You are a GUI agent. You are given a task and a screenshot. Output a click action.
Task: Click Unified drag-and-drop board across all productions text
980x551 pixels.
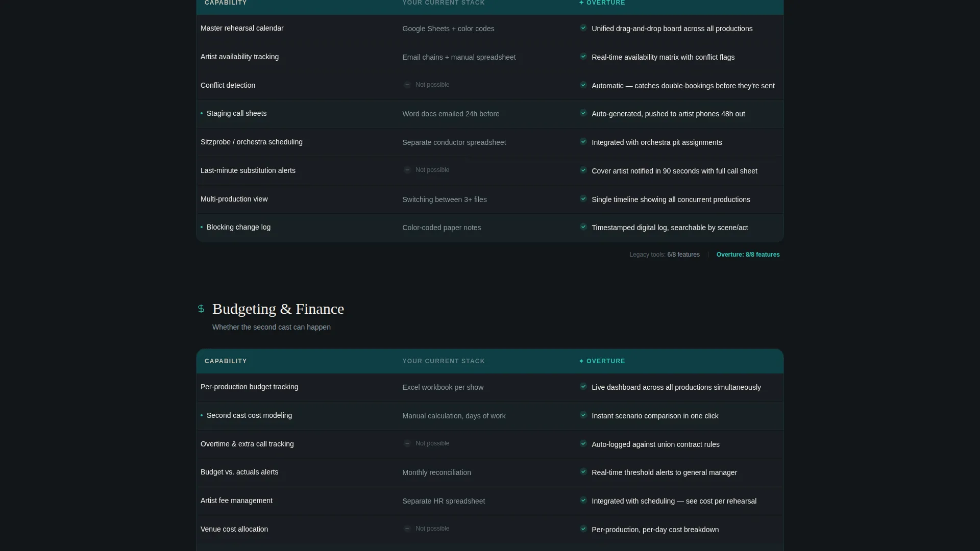(x=672, y=29)
